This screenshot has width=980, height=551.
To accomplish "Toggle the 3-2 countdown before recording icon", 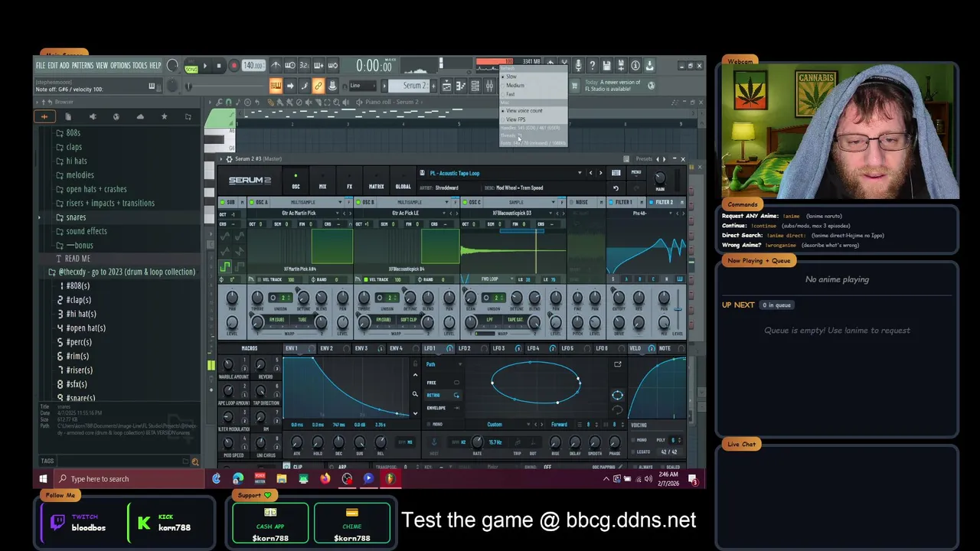I will pyautogui.click(x=304, y=66).
